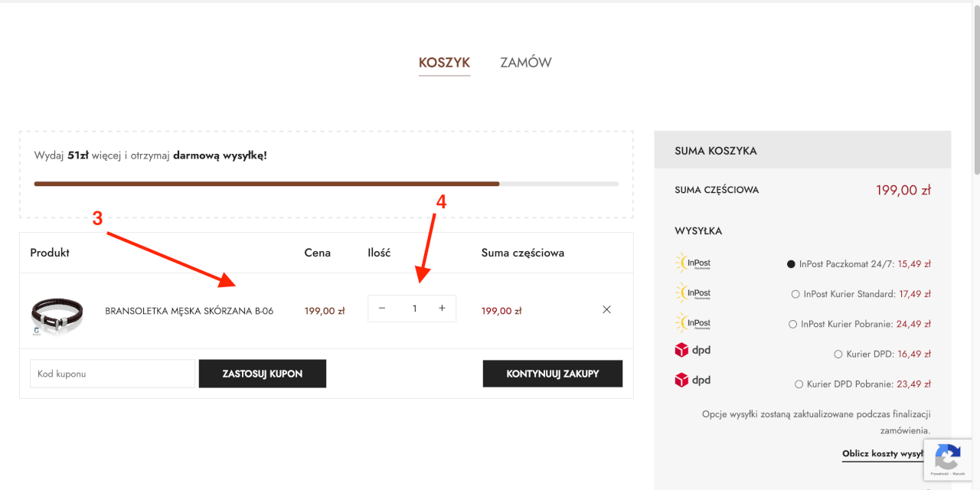Click the InPost Kurier Standard logo
This screenshot has height=490, width=980.
coord(693,293)
